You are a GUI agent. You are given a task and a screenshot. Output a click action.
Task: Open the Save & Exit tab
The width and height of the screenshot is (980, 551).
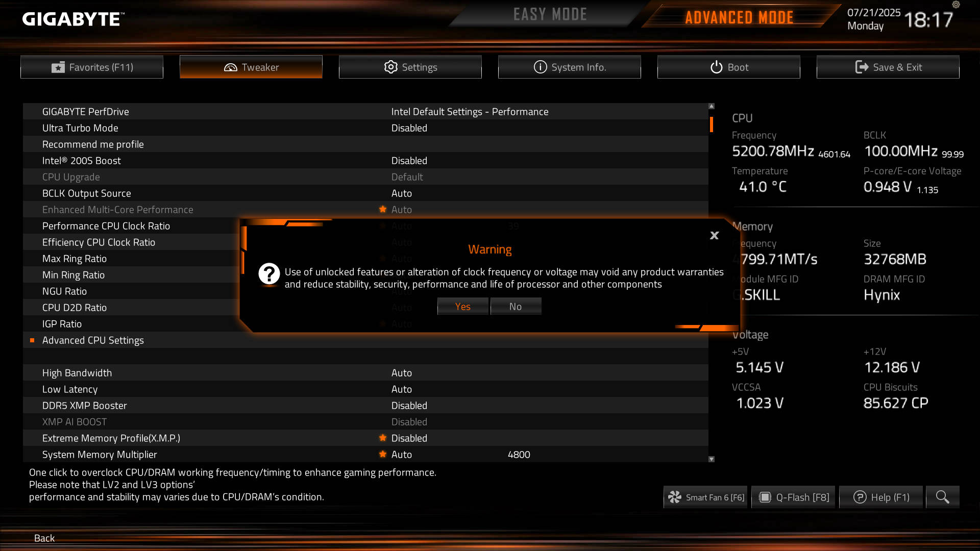888,67
